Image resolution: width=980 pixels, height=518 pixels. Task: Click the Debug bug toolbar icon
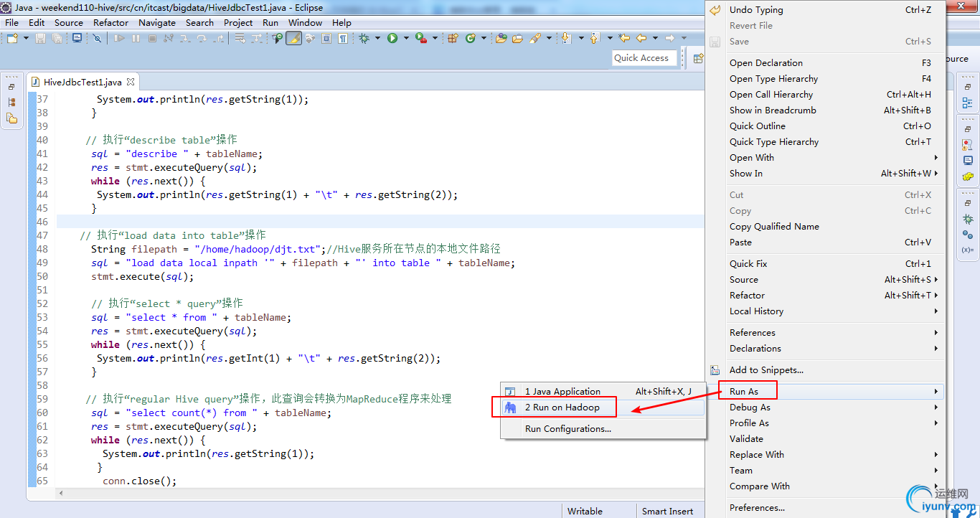coord(364,38)
